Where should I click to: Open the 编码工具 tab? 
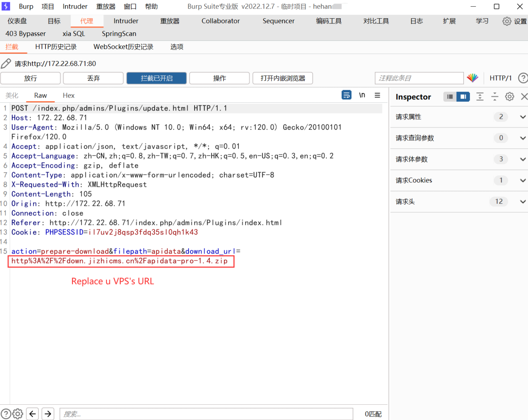click(x=329, y=21)
